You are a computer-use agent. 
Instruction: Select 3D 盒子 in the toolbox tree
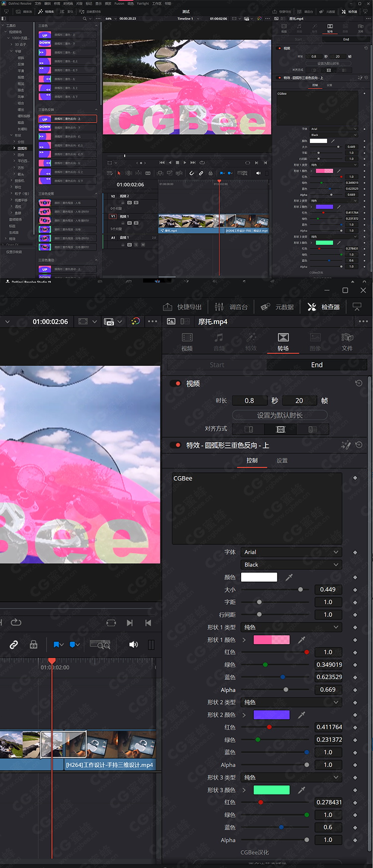pyautogui.click(x=20, y=44)
